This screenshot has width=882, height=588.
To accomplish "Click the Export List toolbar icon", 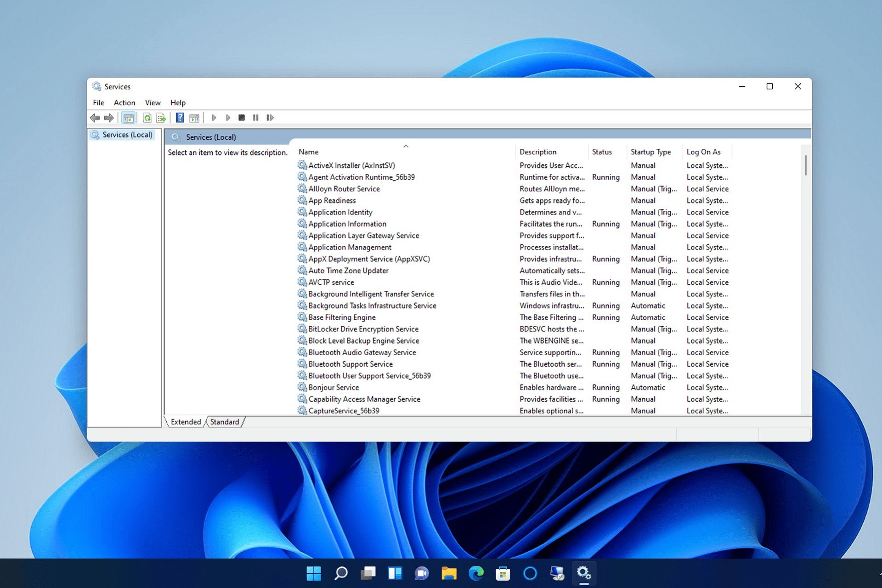I will 161,118.
